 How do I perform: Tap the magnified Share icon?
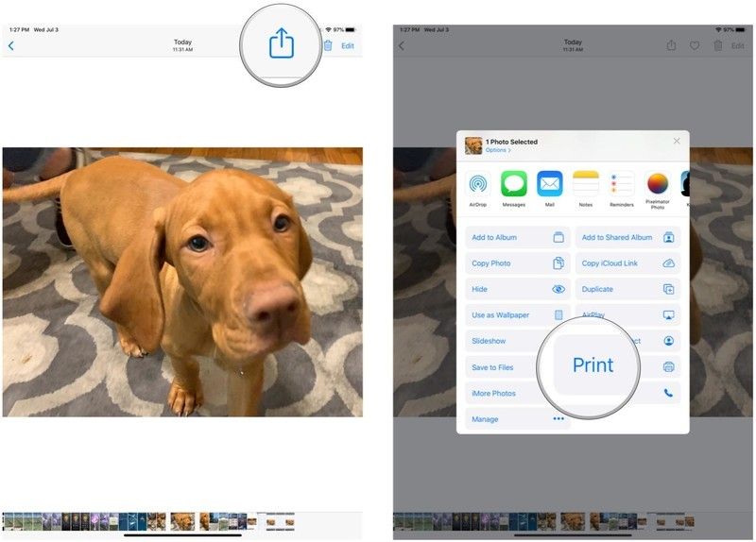282,43
